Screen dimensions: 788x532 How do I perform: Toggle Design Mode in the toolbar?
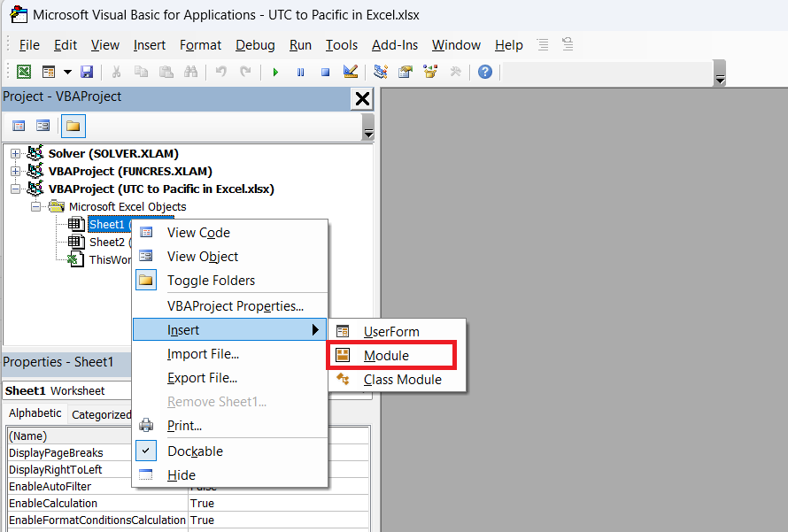point(351,72)
